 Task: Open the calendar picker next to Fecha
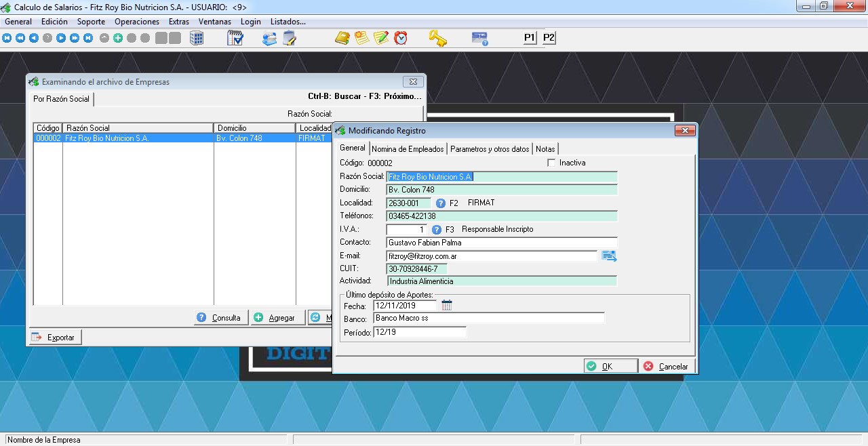point(446,306)
